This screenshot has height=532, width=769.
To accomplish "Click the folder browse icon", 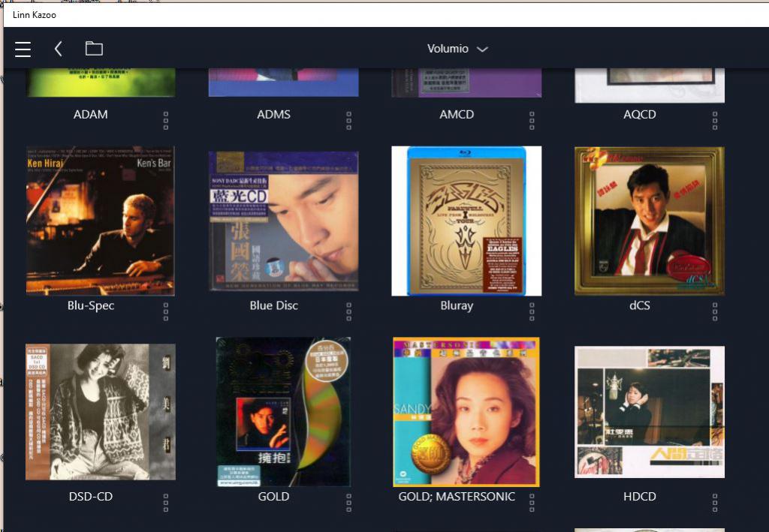I will click(94, 49).
